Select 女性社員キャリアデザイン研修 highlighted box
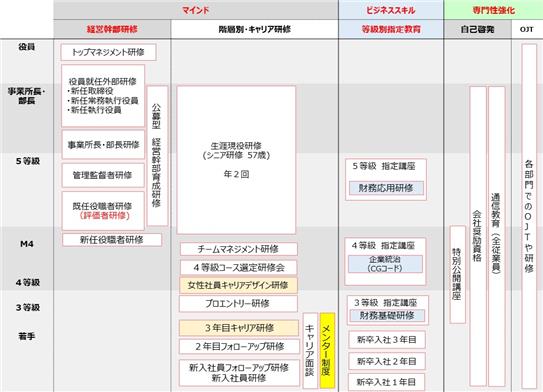543x392 pixels. [x=238, y=285]
